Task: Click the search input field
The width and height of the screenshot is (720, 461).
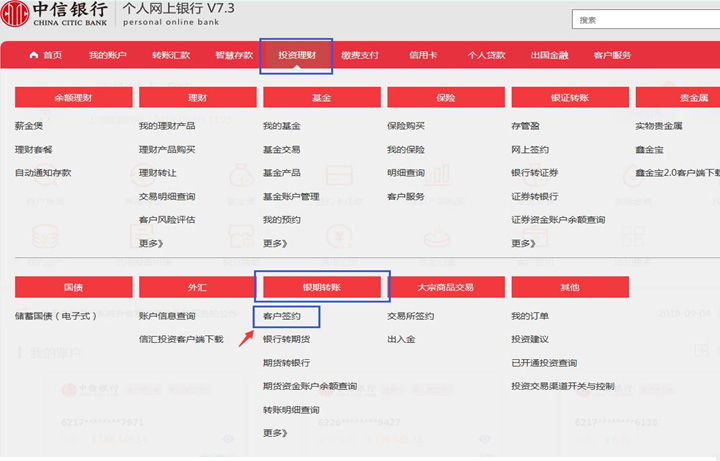Action: [x=645, y=20]
